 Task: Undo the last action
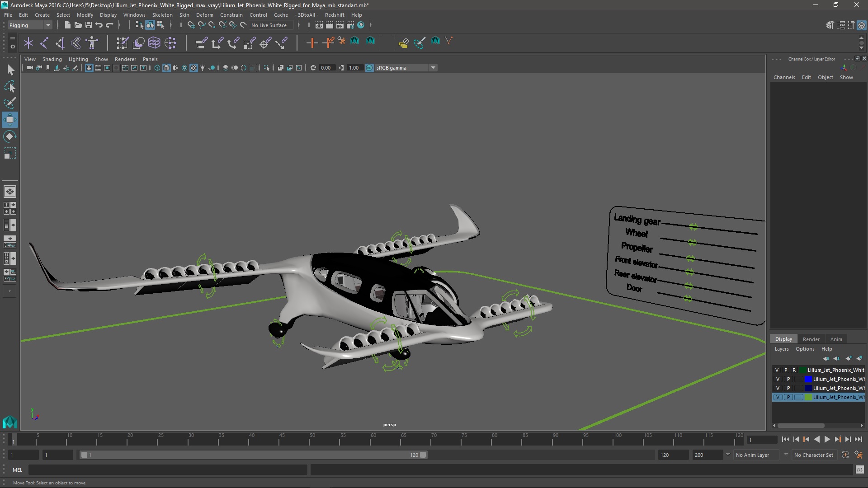tap(99, 25)
